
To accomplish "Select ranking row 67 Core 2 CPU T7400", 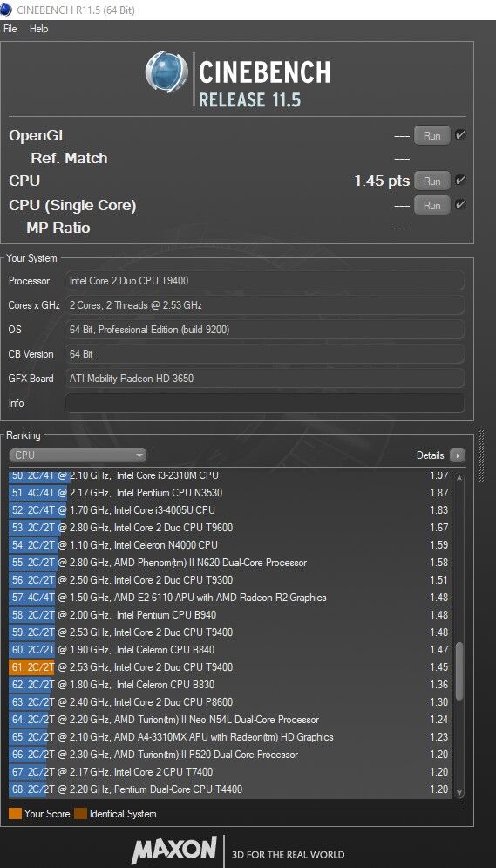I will pos(231,772).
